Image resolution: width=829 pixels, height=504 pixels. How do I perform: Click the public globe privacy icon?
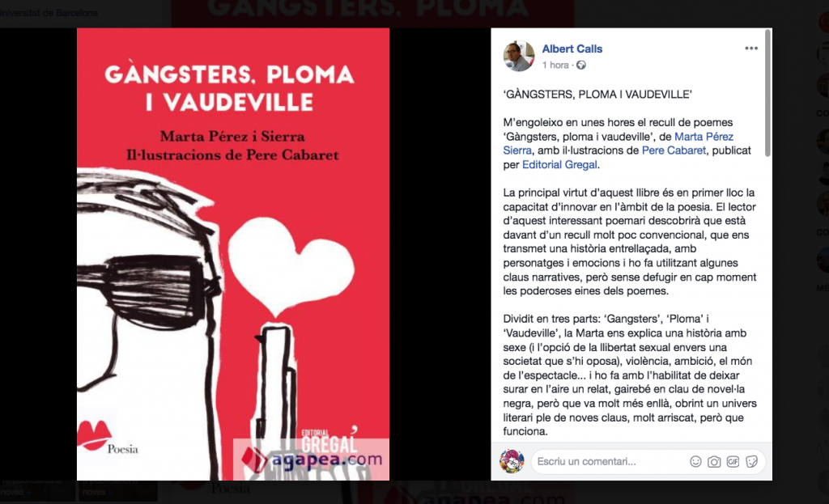point(581,65)
